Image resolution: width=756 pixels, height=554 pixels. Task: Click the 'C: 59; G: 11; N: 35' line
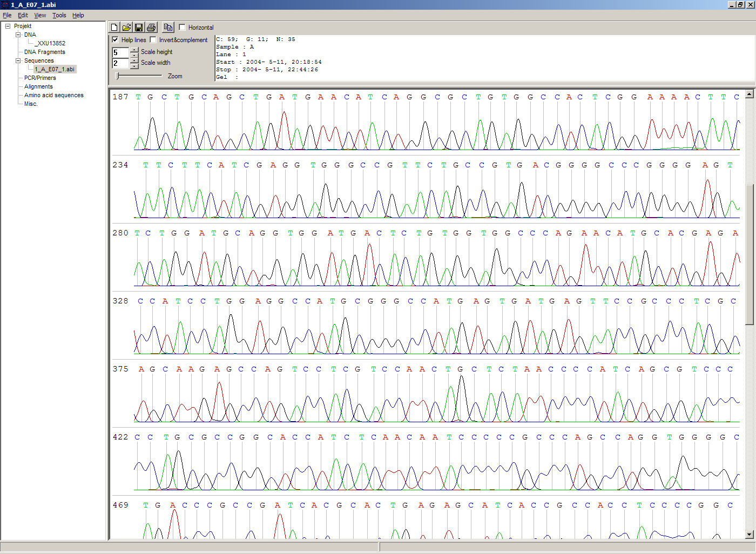(255, 39)
